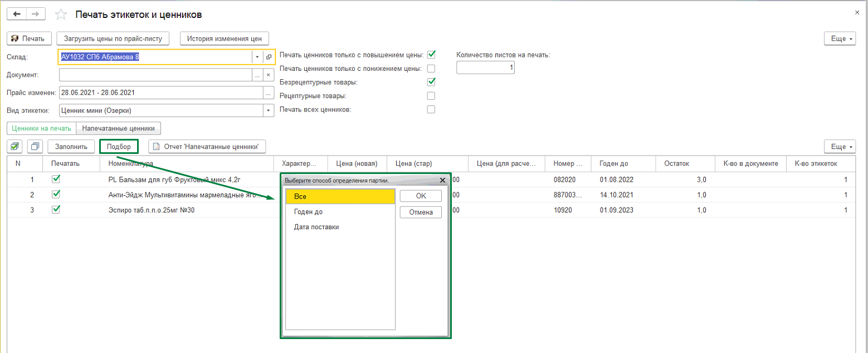The width and height of the screenshot is (868, 353).
Task: Expand the Вид этикетки dropdown
Action: 269,110
